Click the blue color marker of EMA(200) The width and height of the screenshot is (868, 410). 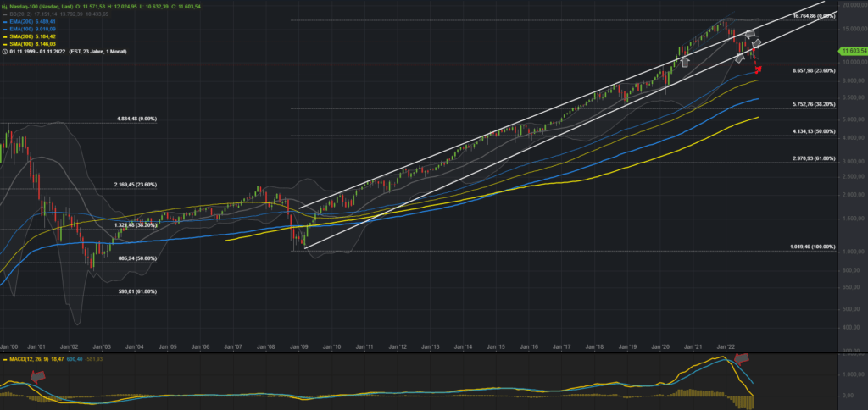(x=5, y=21)
